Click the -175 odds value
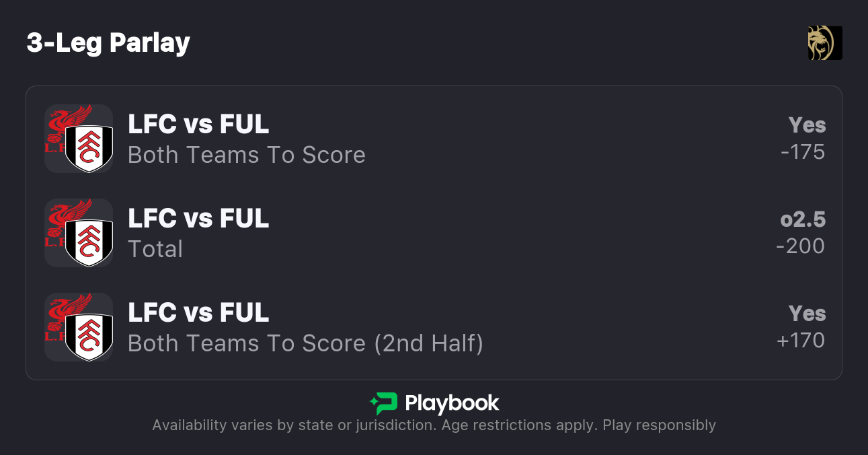The height and width of the screenshot is (455, 868). (803, 152)
